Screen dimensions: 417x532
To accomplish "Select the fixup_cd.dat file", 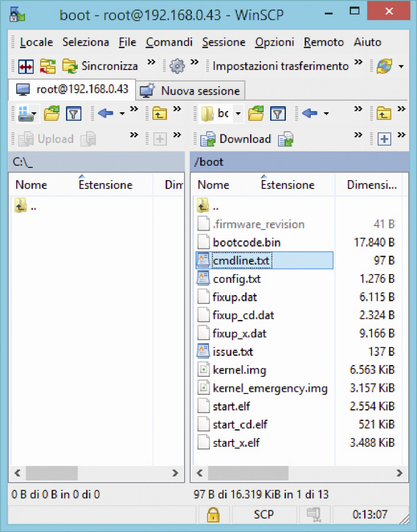I will point(244,315).
